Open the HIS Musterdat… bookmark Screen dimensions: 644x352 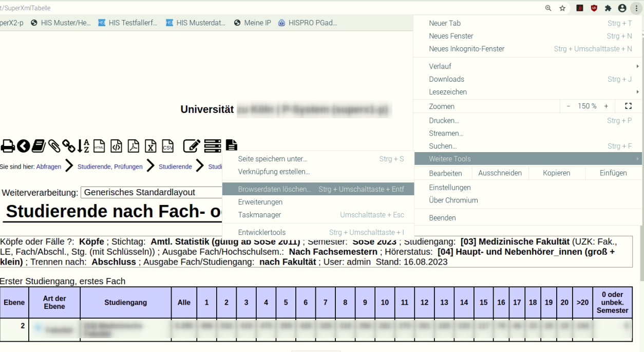click(x=196, y=23)
